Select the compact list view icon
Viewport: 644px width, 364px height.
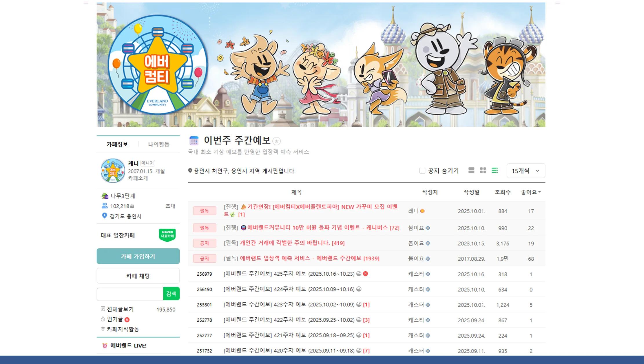pyautogui.click(x=495, y=171)
